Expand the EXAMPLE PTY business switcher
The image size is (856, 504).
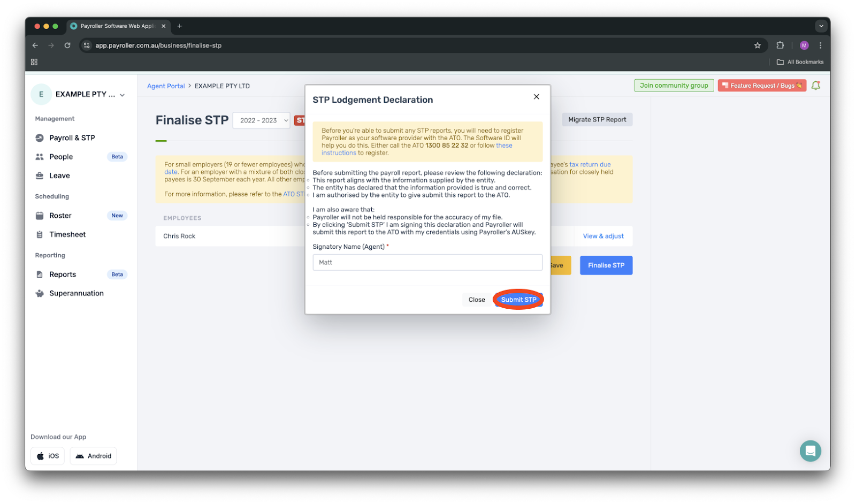[123, 95]
